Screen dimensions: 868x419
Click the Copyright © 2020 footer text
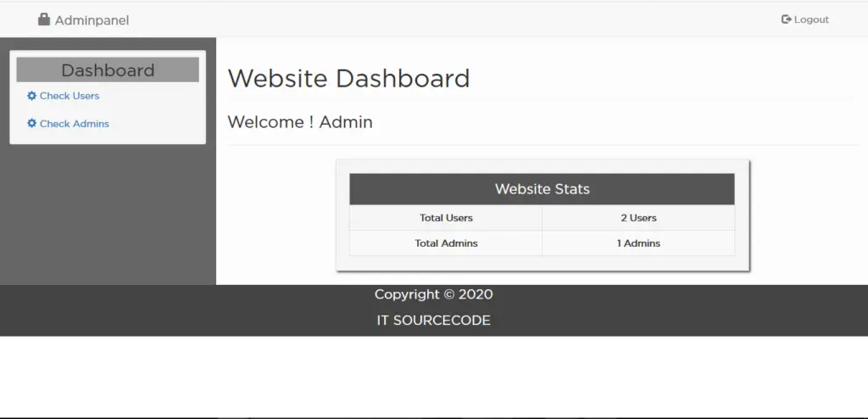click(x=433, y=294)
